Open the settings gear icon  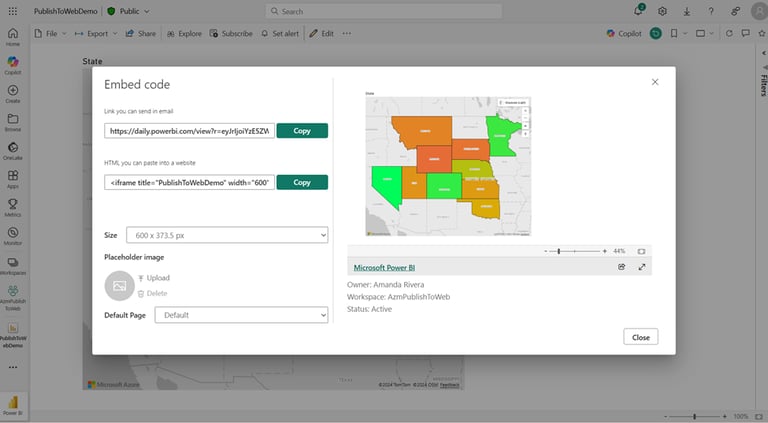point(662,11)
